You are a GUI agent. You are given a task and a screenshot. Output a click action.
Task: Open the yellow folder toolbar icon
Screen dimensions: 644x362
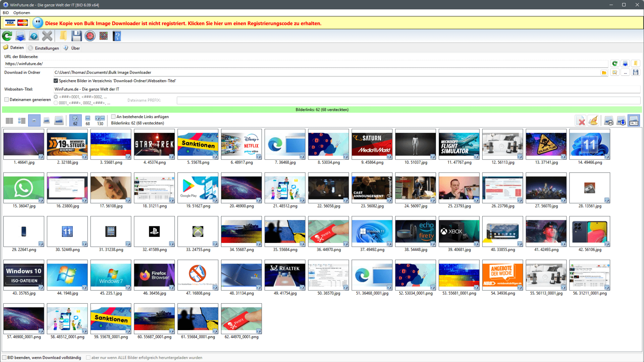(63, 36)
